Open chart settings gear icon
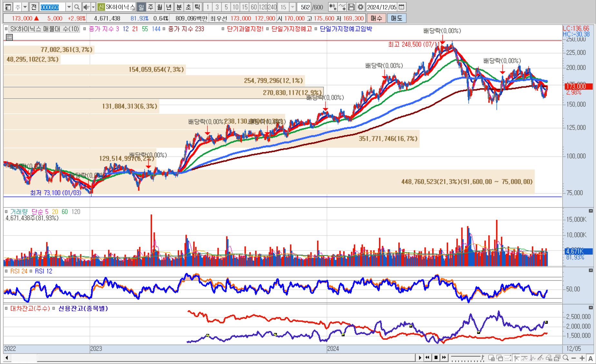596x364 pixels. [361, 7]
